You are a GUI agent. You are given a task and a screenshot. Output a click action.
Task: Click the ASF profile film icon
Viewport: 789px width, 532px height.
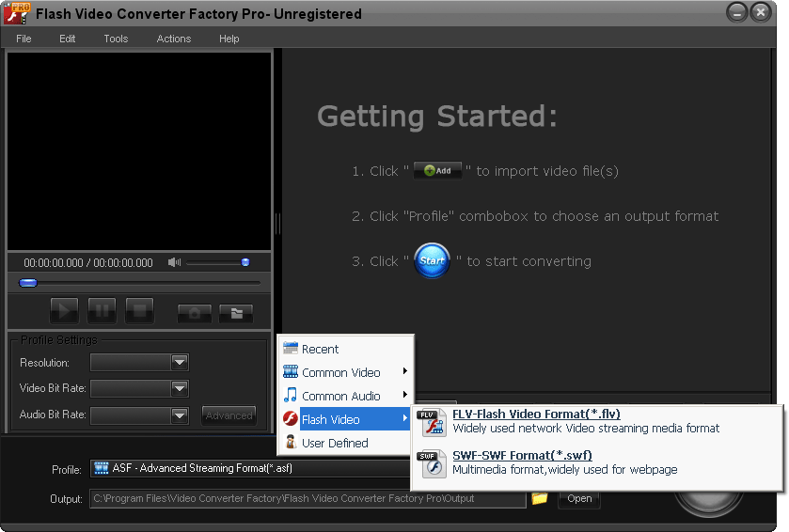[x=102, y=468]
